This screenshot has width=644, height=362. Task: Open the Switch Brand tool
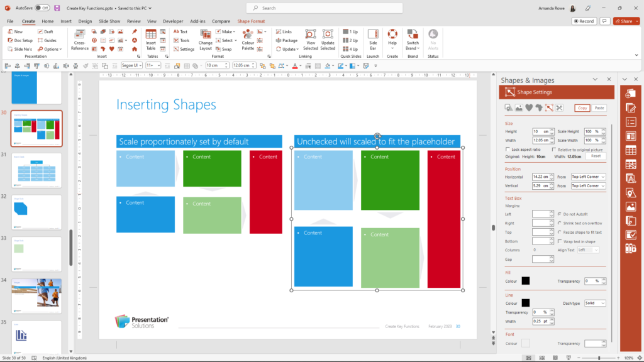pyautogui.click(x=412, y=40)
